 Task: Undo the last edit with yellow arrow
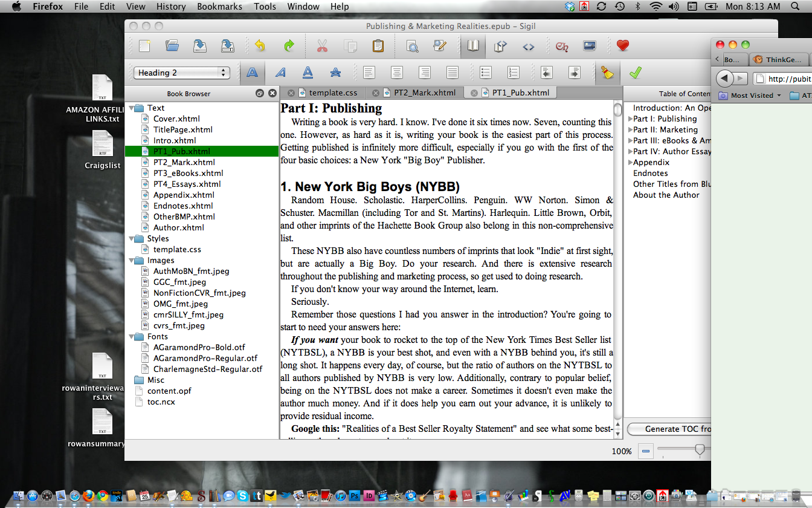(x=260, y=46)
